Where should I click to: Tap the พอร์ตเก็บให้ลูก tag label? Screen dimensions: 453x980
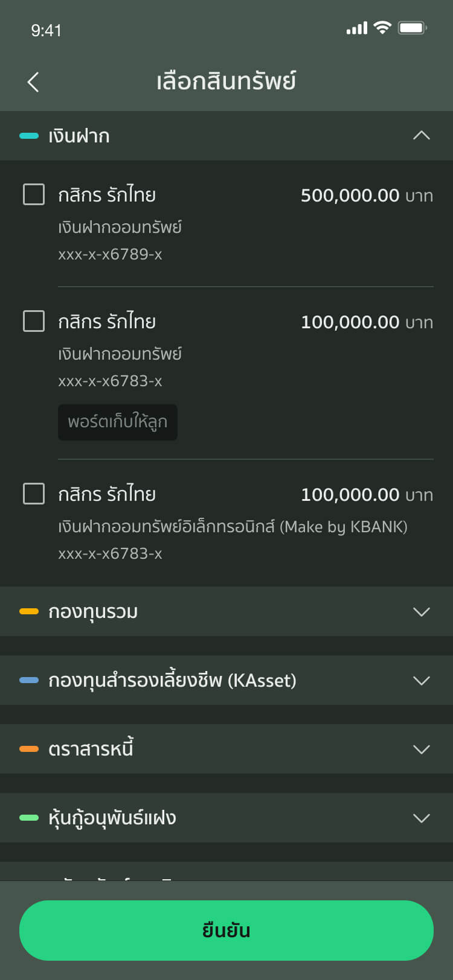coord(118,422)
